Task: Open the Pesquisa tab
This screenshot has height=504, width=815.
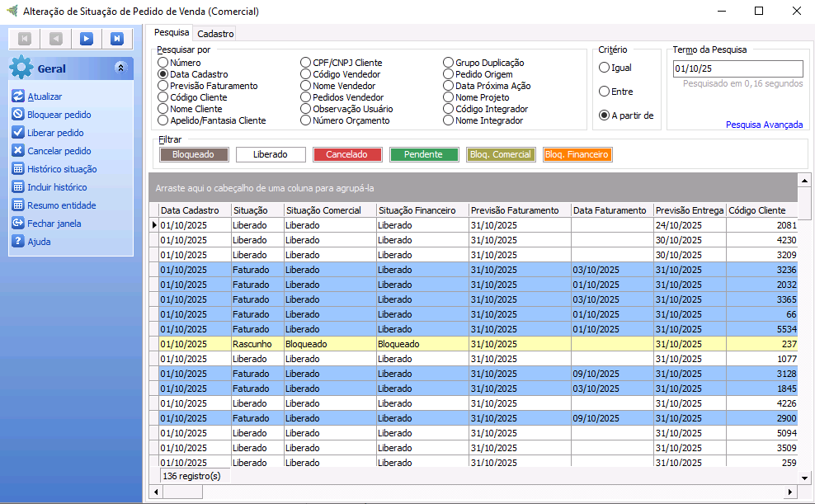Action: [x=172, y=33]
